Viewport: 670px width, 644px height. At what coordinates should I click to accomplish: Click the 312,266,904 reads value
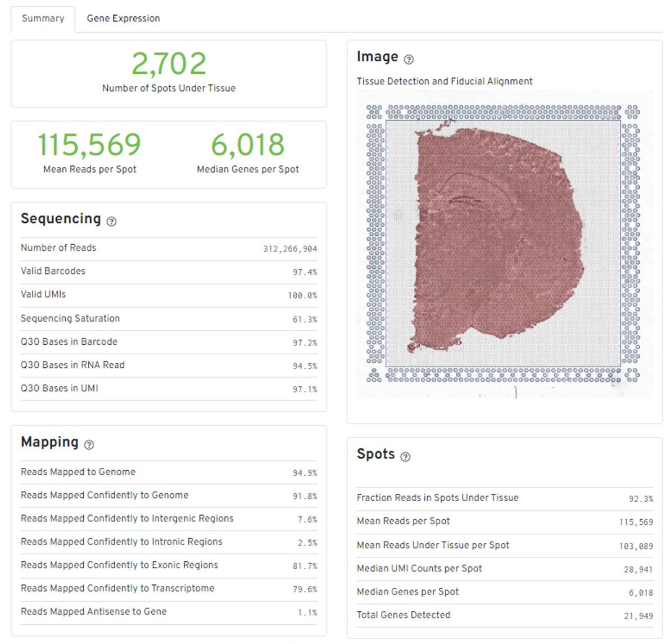tap(290, 249)
